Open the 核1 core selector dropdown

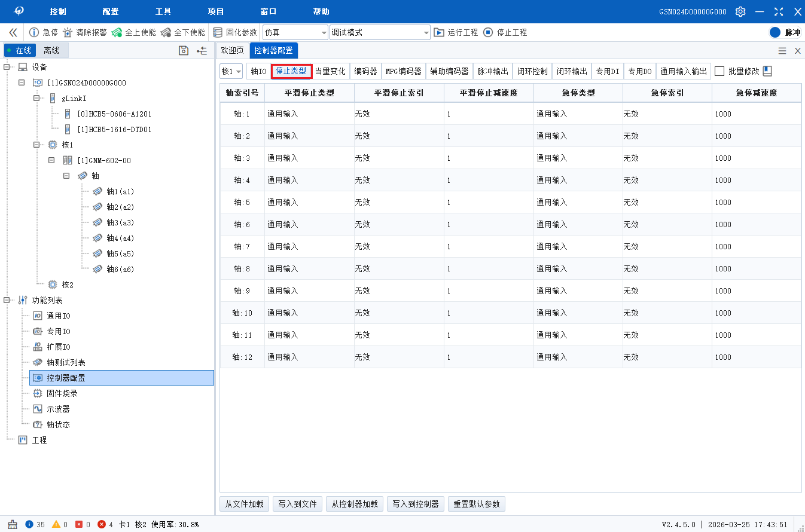[231, 71]
